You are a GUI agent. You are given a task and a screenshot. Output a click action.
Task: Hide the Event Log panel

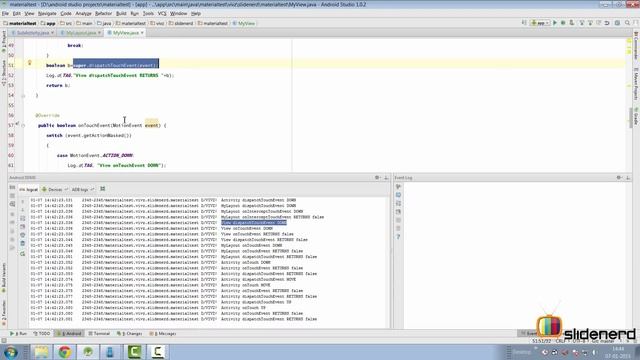tap(628, 178)
